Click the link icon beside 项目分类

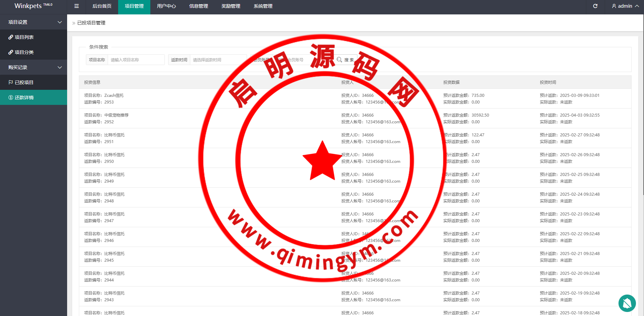[x=11, y=52]
